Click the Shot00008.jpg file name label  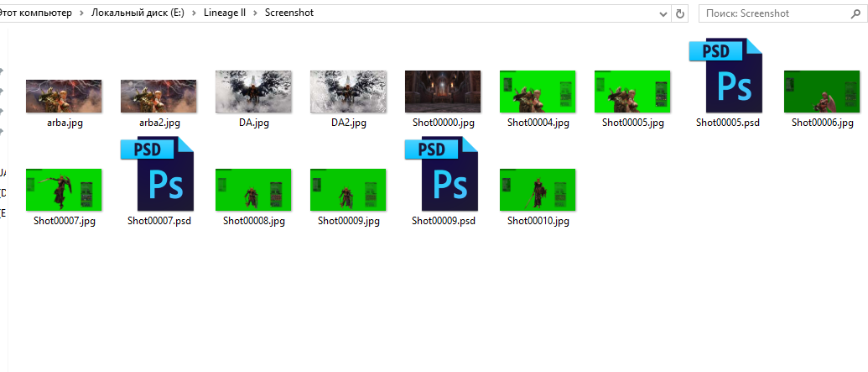click(253, 221)
